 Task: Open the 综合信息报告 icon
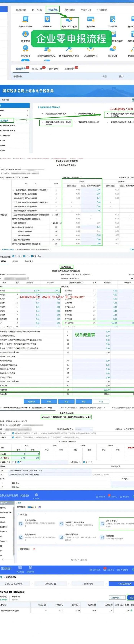pos(25,19)
